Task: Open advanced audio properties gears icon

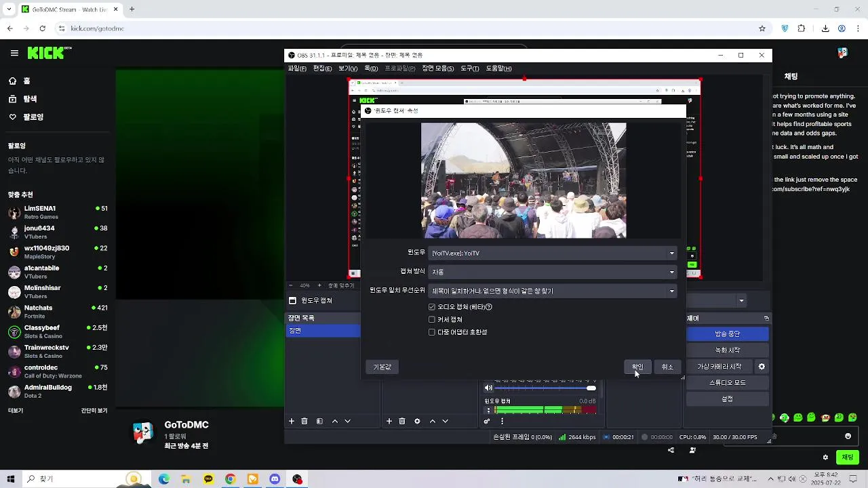Action: (487, 421)
